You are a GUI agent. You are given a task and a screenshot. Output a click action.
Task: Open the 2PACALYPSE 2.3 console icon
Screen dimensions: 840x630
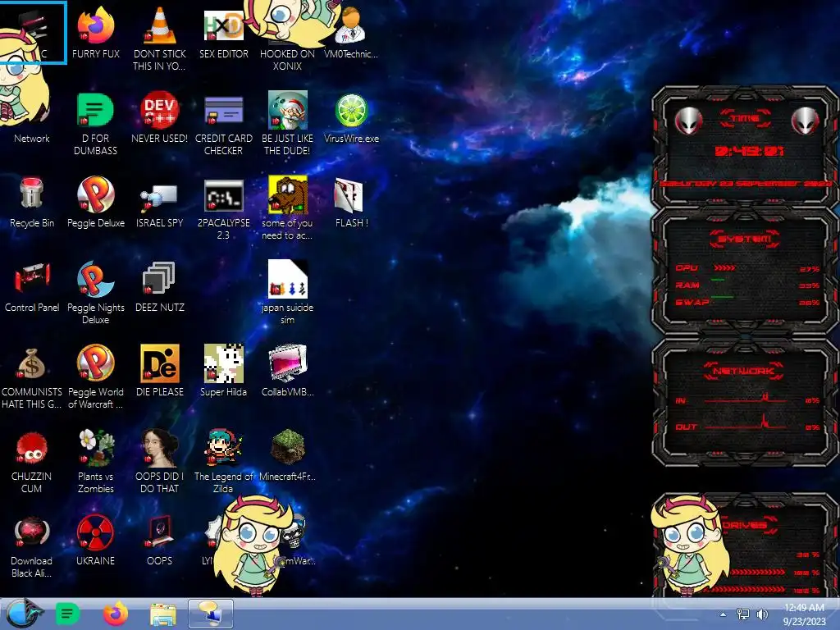tap(223, 208)
